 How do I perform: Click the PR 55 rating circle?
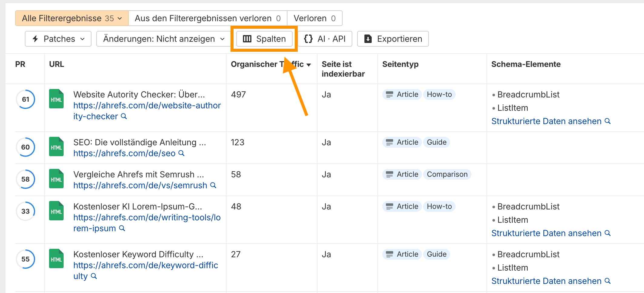25,259
